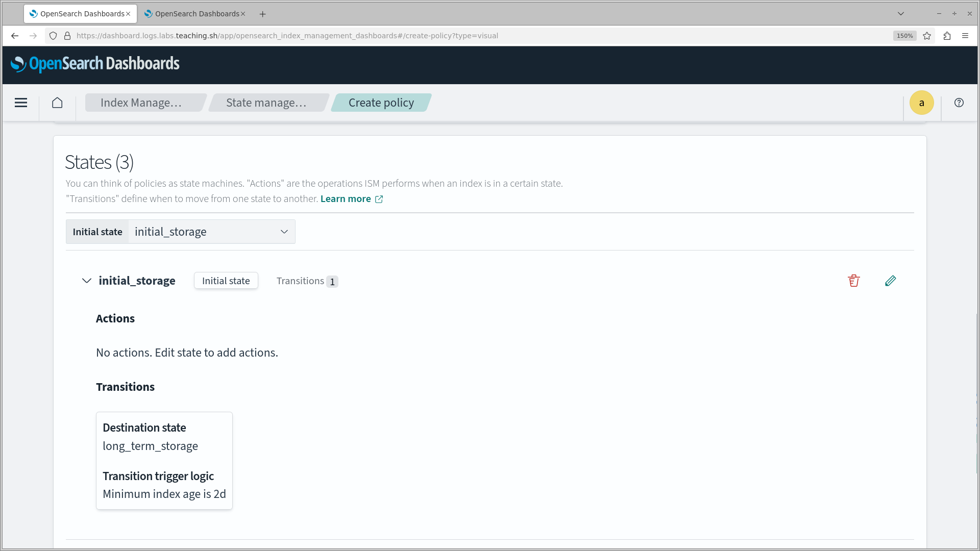This screenshot has height=551, width=980.
Task: Open a new browser tab
Action: [x=262, y=14]
